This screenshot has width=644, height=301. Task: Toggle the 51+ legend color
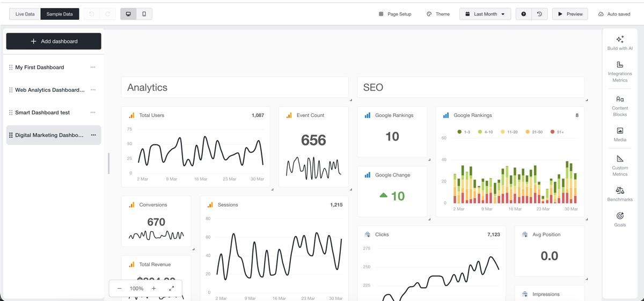(553, 132)
